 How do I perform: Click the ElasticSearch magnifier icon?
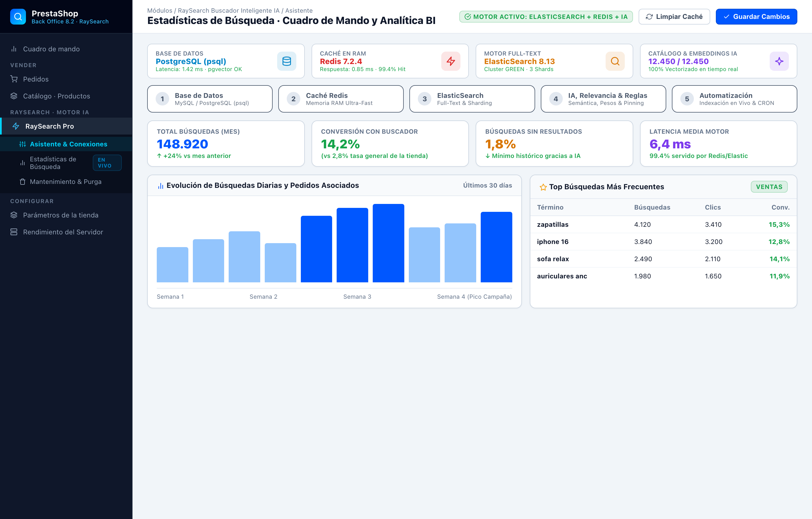[615, 61]
